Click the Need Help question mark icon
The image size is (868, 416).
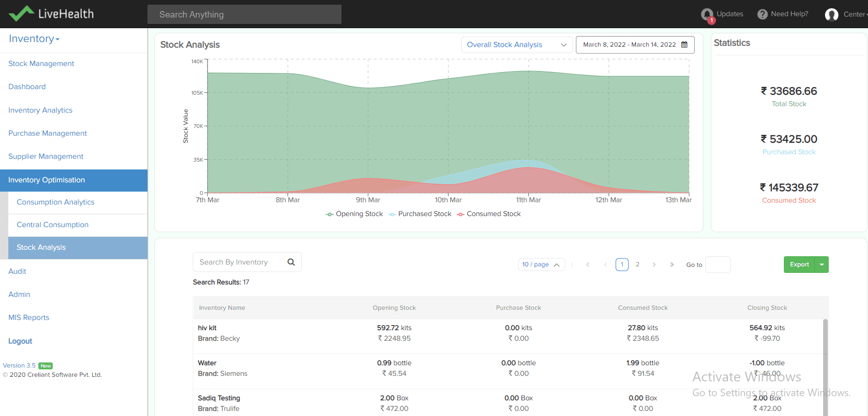pos(762,14)
